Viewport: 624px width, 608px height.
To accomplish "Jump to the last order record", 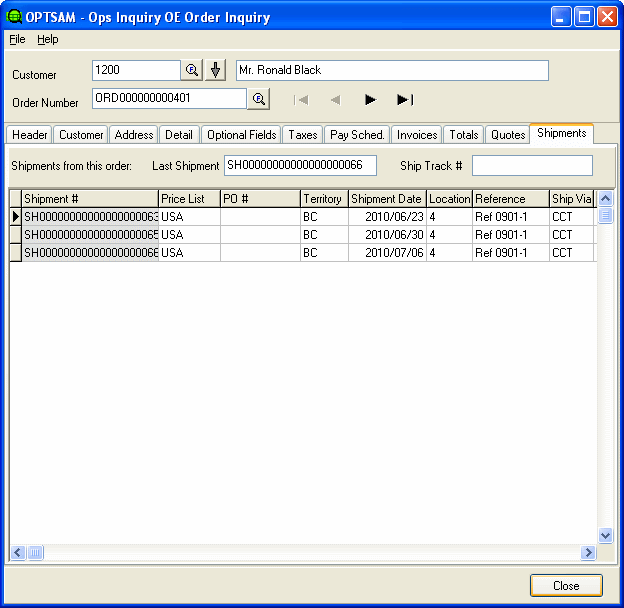I will (x=404, y=99).
